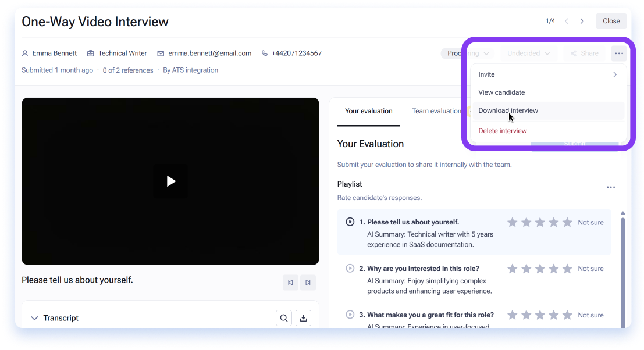Image resolution: width=644 pixels, height=350 pixels.
Task: Rate question 1 three stars
Action: pos(540,223)
